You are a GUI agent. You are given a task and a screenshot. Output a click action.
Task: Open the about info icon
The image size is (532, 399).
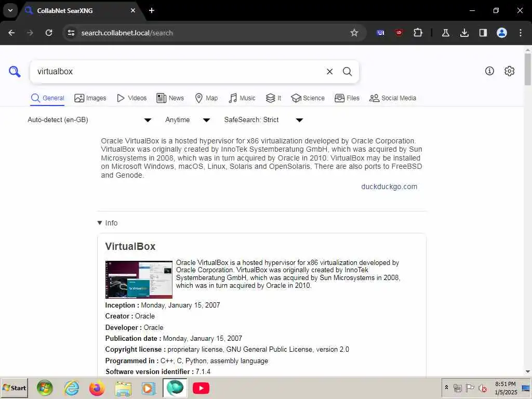(x=489, y=71)
